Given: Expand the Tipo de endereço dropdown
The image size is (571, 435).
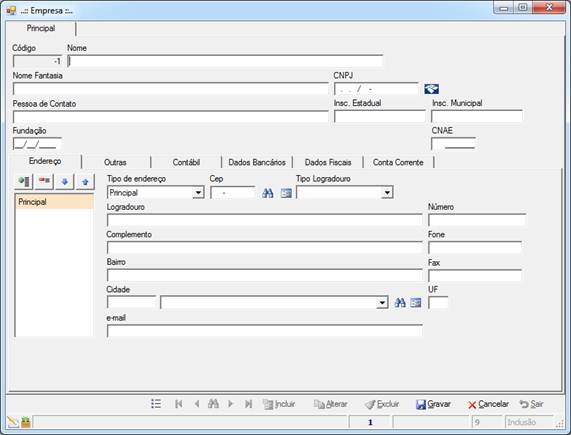Looking at the screenshot, I should pos(198,192).
